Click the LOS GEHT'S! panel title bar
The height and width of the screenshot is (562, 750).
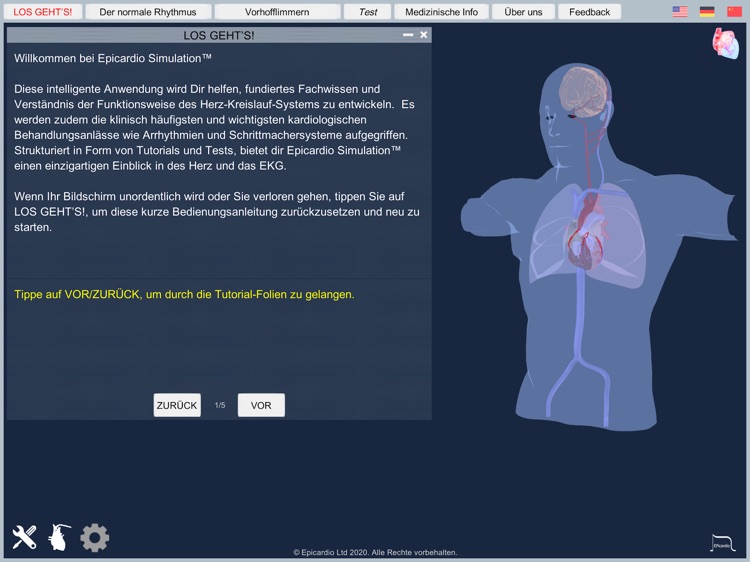coord(219,35)
